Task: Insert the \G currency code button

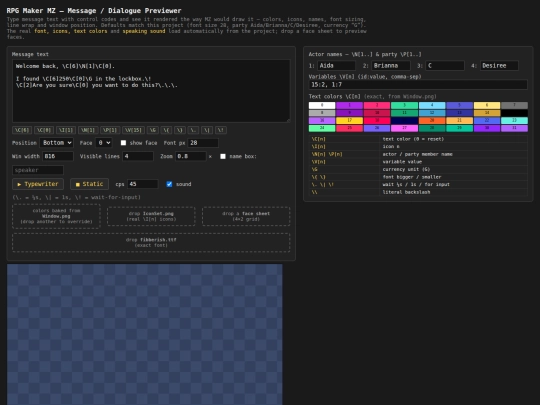Action: pyautogui.click(x=153, y=130)
